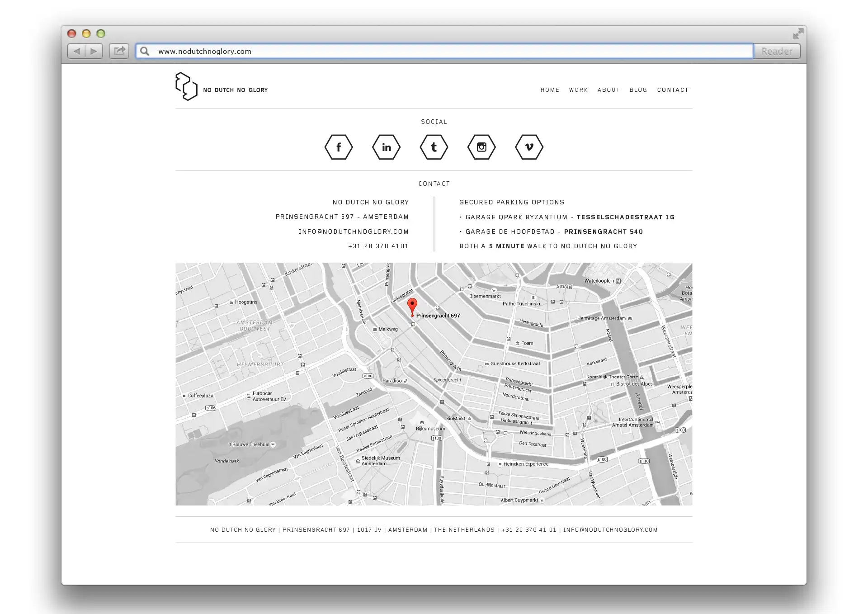Open the About navigation item
The height and width of the screenshot is (614, 868).
click(609, 90)
